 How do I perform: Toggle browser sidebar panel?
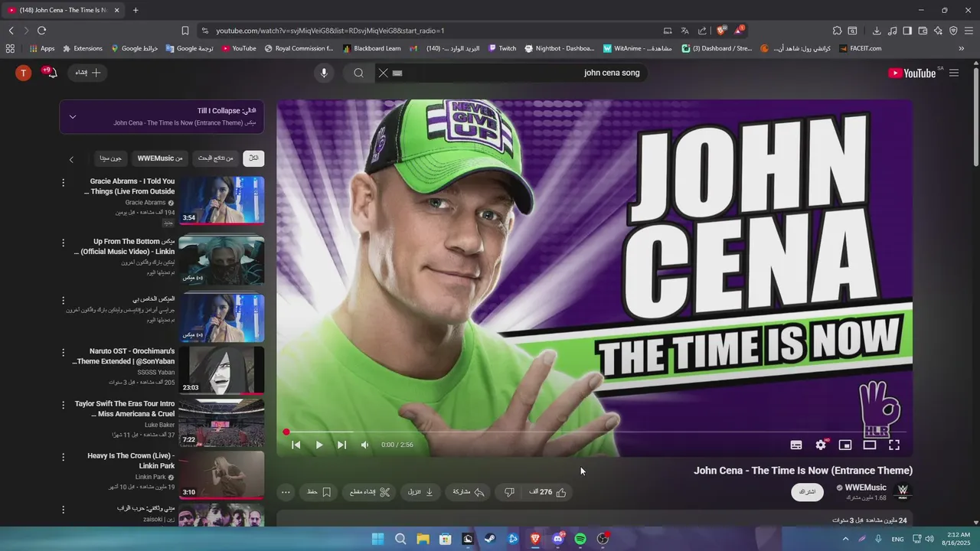pos(907,31)
